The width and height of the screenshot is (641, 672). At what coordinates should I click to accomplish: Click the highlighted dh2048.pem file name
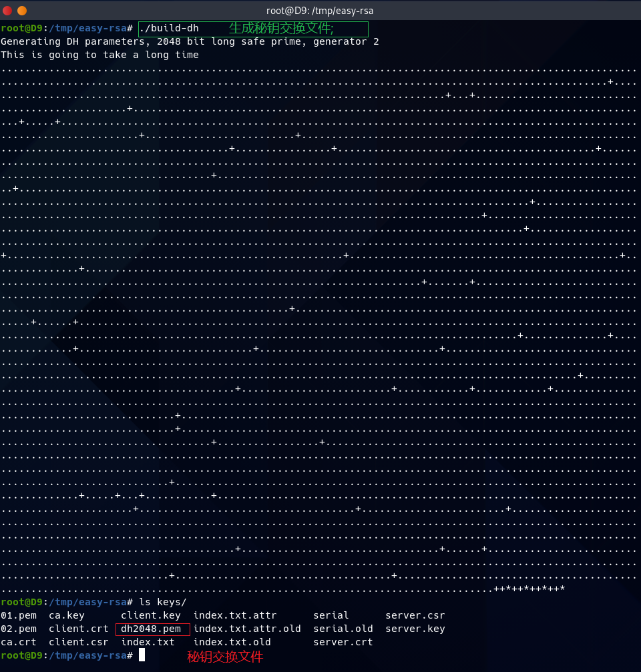coord(152,629)
